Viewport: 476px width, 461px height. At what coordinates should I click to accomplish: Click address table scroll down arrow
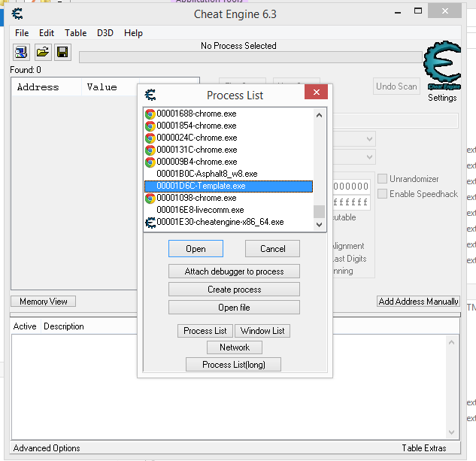[451, 432]
